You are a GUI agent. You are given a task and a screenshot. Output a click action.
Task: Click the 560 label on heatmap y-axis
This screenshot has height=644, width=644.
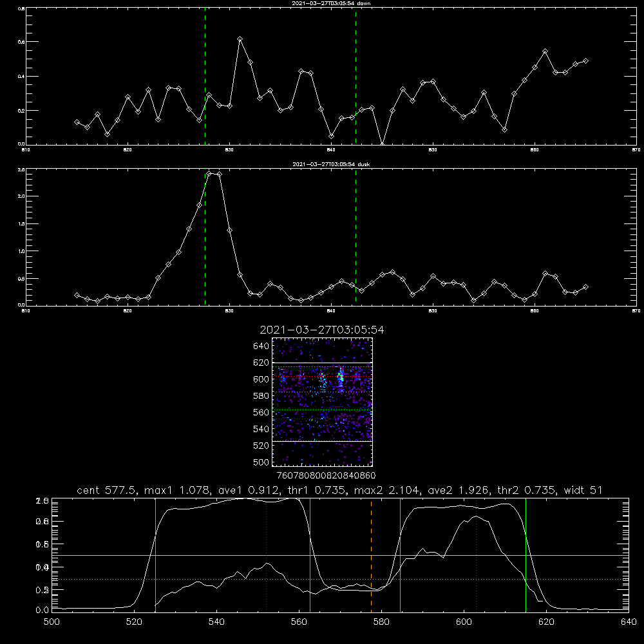[x=261, y=412]
